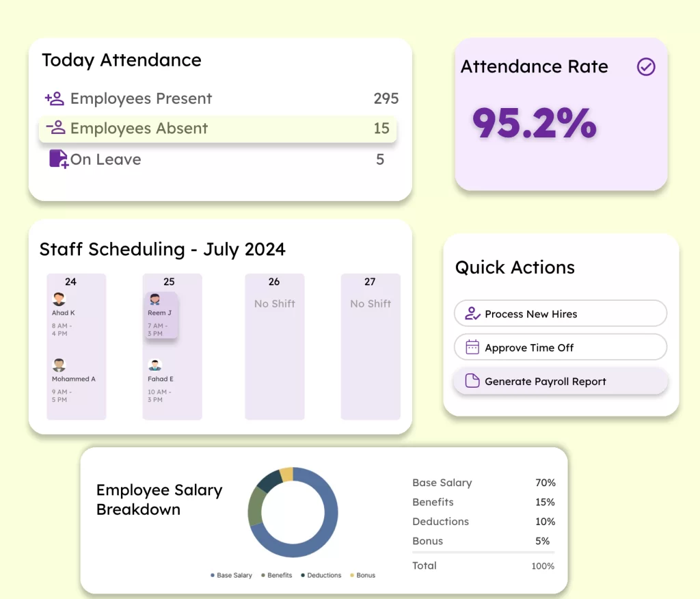700x599 pixels.
Task: Click the Attendance Rate checkmark circle icon
Action: coord(645,66)
